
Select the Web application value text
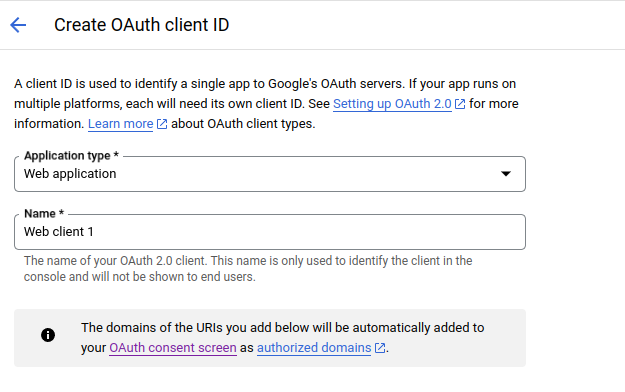(x=70, y=174)
